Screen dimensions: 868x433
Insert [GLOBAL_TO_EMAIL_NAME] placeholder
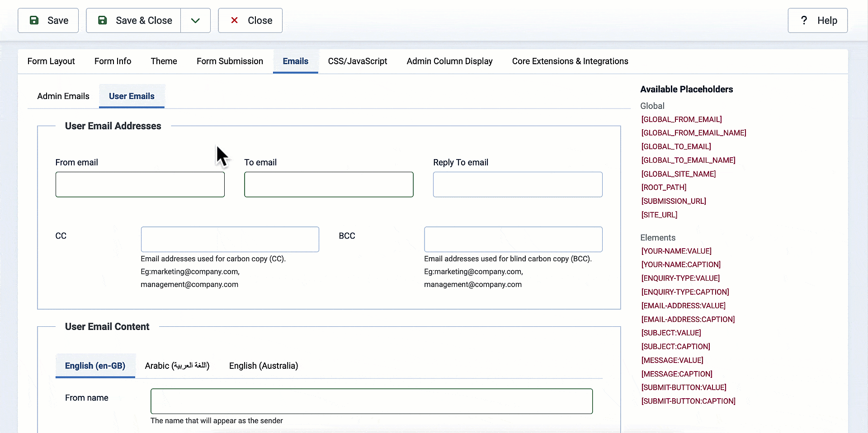click(x=688, y=160)
